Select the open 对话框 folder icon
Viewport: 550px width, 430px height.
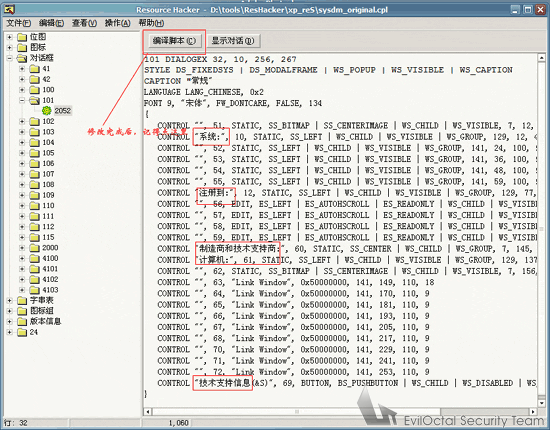coord(22,58)
